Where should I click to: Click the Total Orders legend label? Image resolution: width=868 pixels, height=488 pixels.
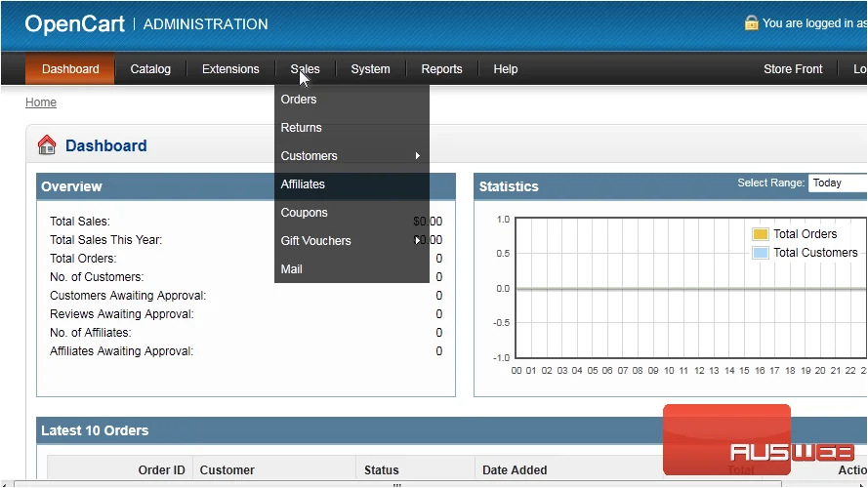805,234
